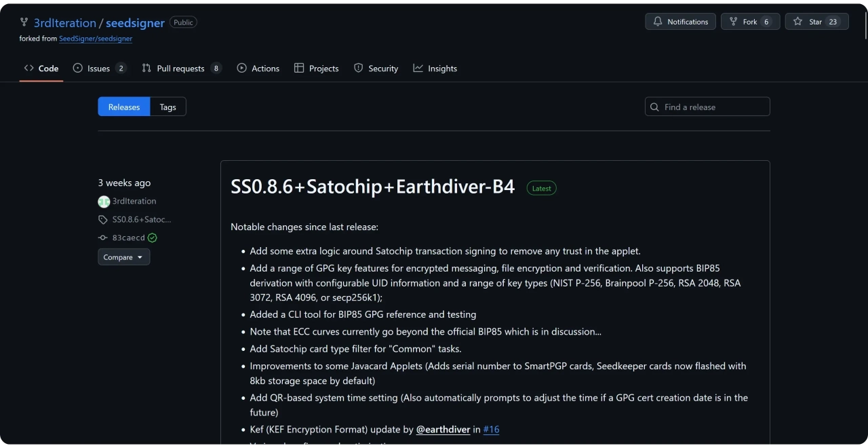
Task: Open the SeedSigner/seedsigner upstream link
Action: tap(96, 39)
